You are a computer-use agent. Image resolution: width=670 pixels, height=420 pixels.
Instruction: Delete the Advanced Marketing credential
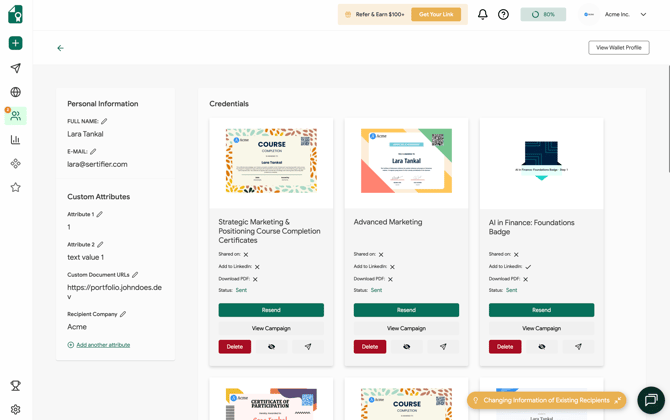[x=370, y=347]
